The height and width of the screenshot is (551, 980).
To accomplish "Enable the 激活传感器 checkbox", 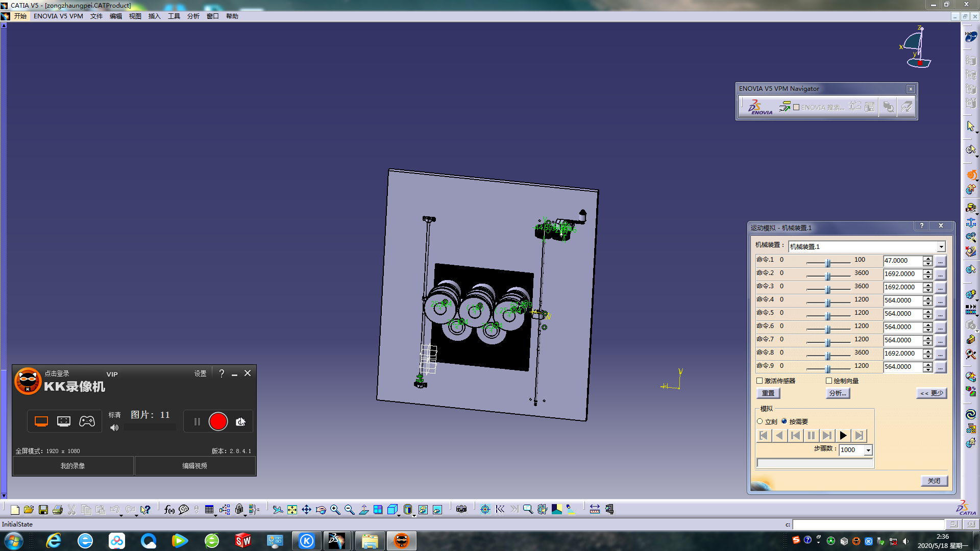I will [759, 381].
